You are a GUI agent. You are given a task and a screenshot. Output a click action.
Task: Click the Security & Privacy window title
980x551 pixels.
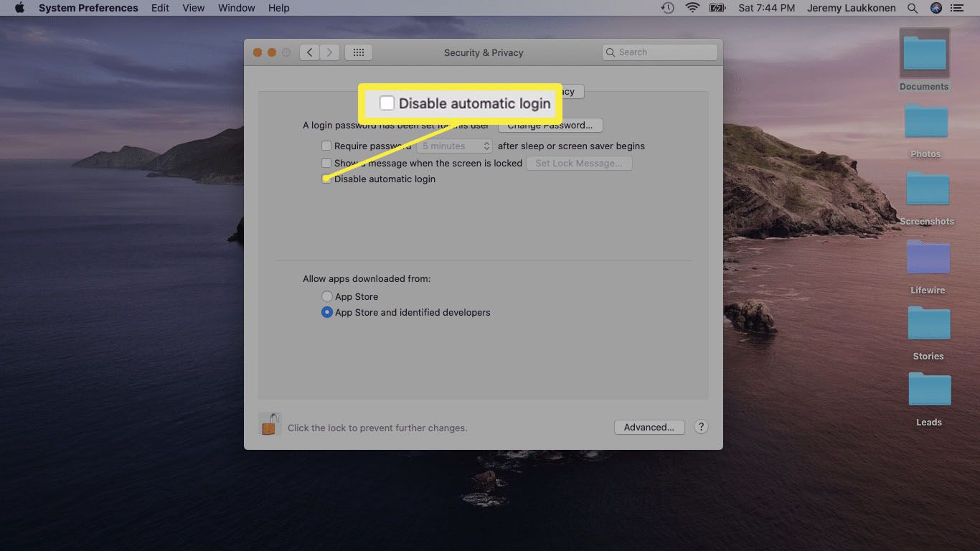(484, 52)
